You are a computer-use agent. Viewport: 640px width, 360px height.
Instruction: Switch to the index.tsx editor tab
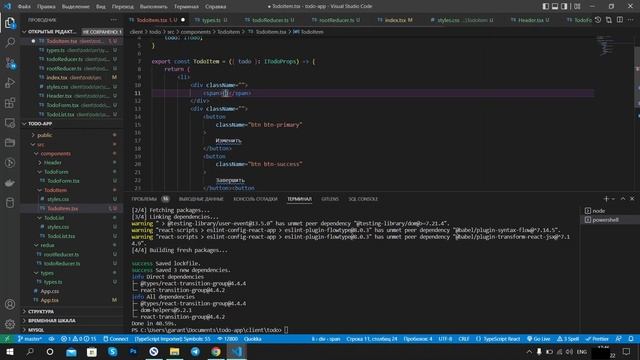(395, 20)
